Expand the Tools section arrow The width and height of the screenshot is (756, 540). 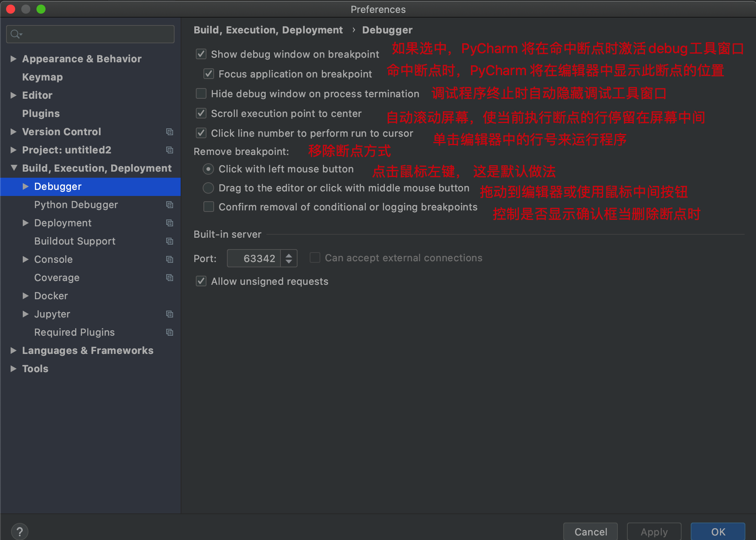[x=13, y=368]
